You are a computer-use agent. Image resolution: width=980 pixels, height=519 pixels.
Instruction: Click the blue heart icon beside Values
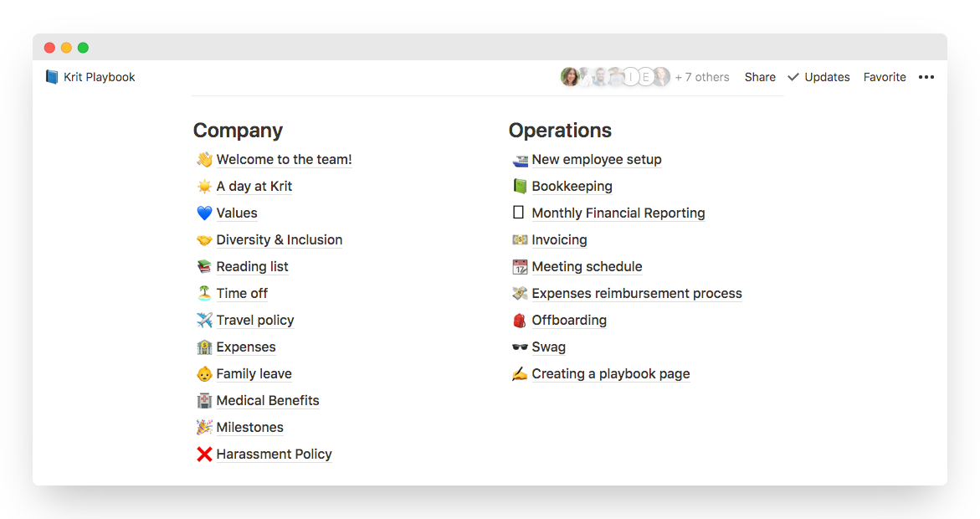pyautogui.click(x=204, y=213)
